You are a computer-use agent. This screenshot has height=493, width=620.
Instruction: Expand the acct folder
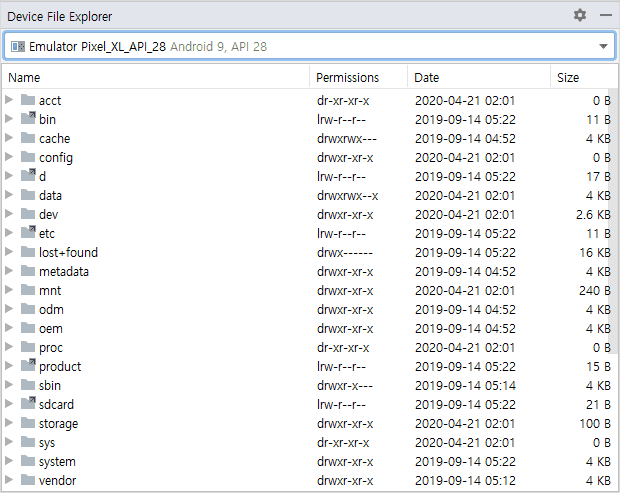tap(9, 100)
